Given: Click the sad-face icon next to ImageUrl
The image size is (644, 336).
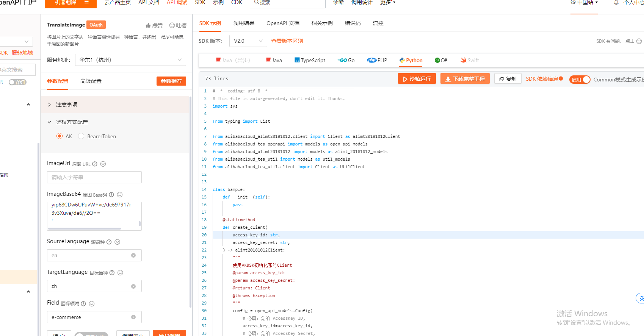Looking at the screenshot, I should tap(103, 164).
